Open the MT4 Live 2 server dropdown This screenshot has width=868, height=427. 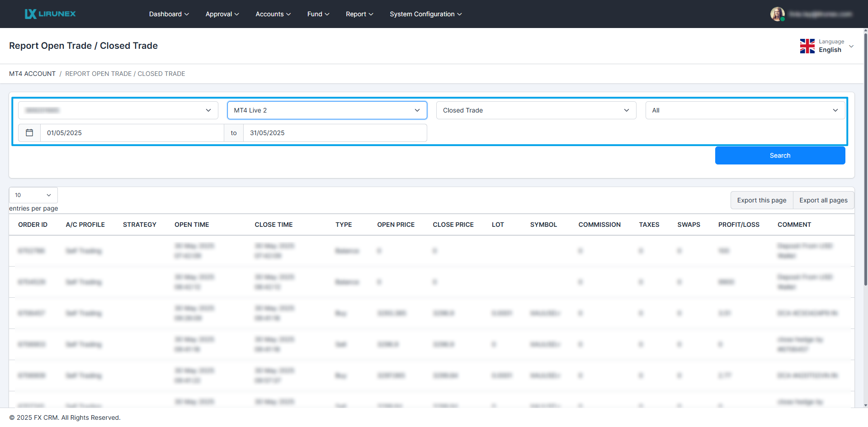click(x=327, y=110)
